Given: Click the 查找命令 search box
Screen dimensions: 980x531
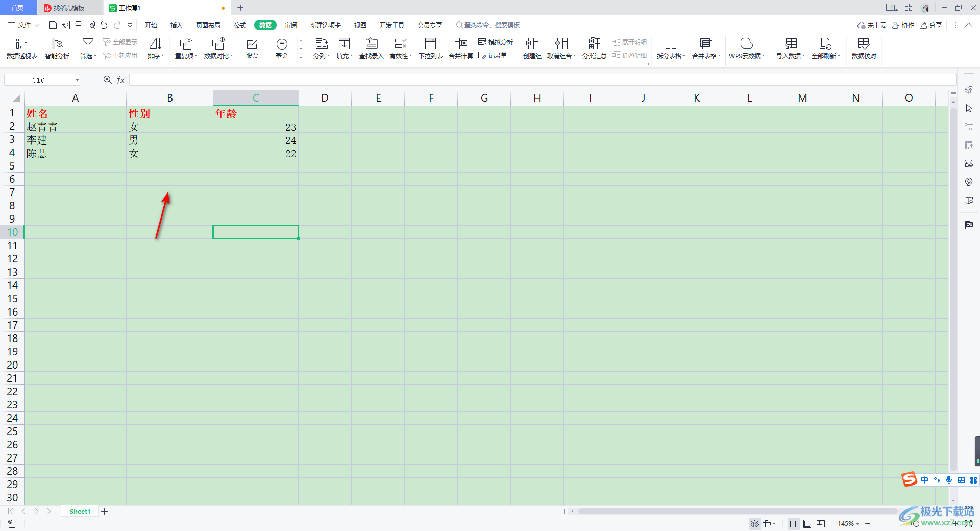Looking at the screenshot, I should 488,25.
